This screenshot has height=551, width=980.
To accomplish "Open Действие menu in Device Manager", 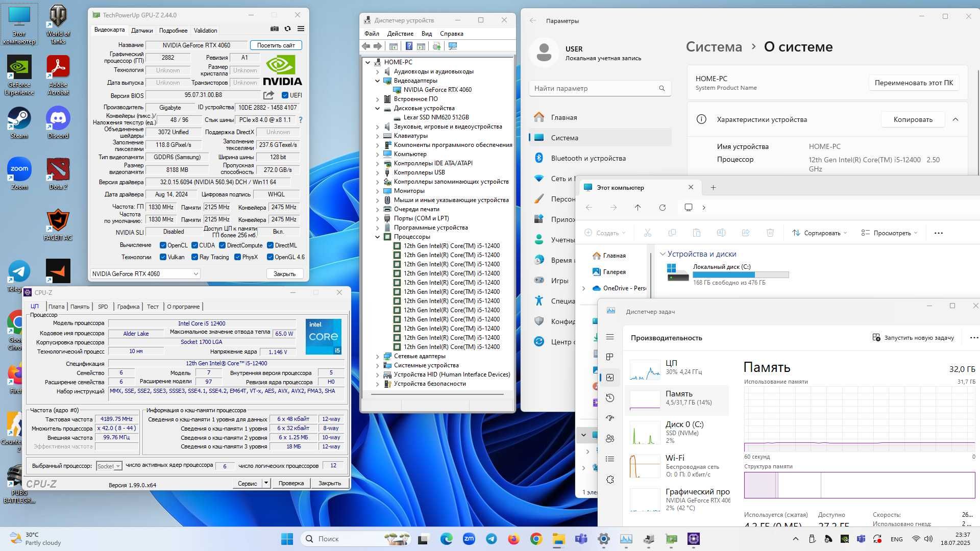I will (x=400, y=34).
